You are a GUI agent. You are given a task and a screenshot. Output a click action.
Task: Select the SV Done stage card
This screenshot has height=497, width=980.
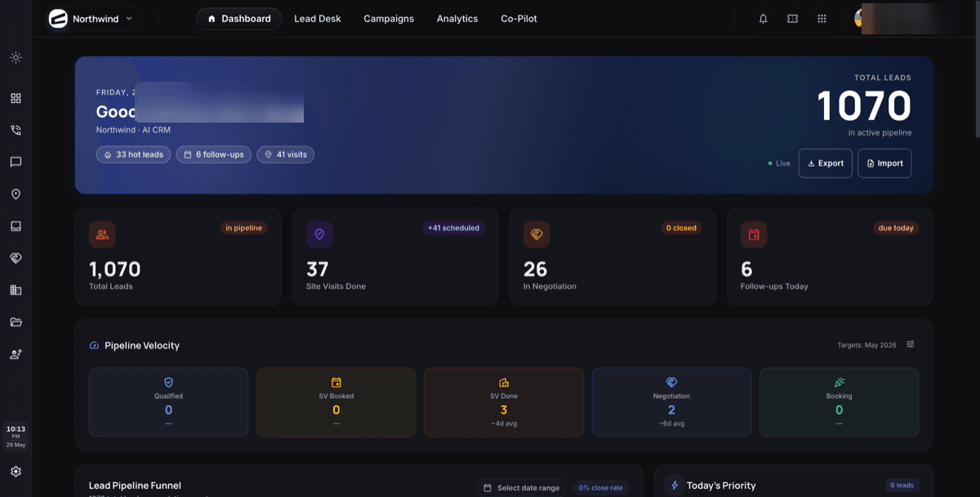pos(504,402)
